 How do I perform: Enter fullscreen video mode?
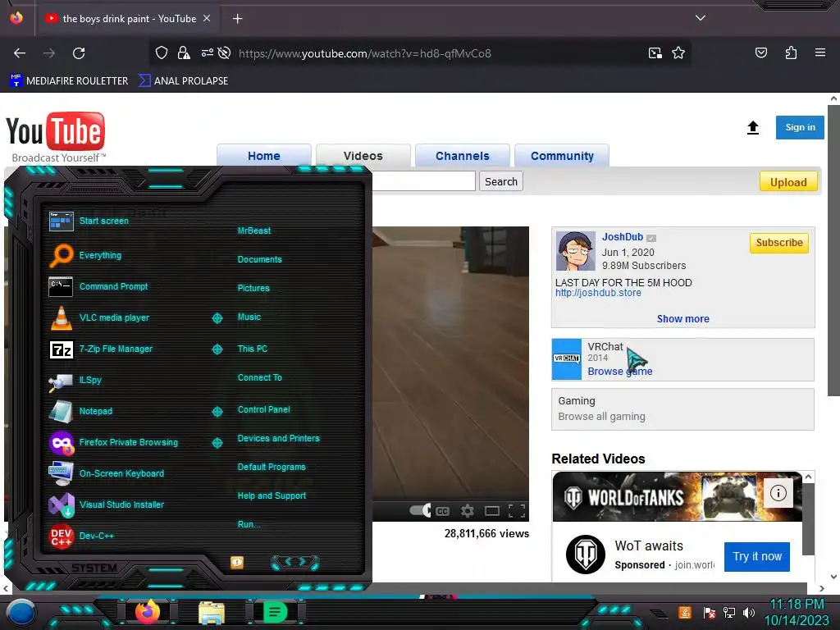click(x=517, y=511)
